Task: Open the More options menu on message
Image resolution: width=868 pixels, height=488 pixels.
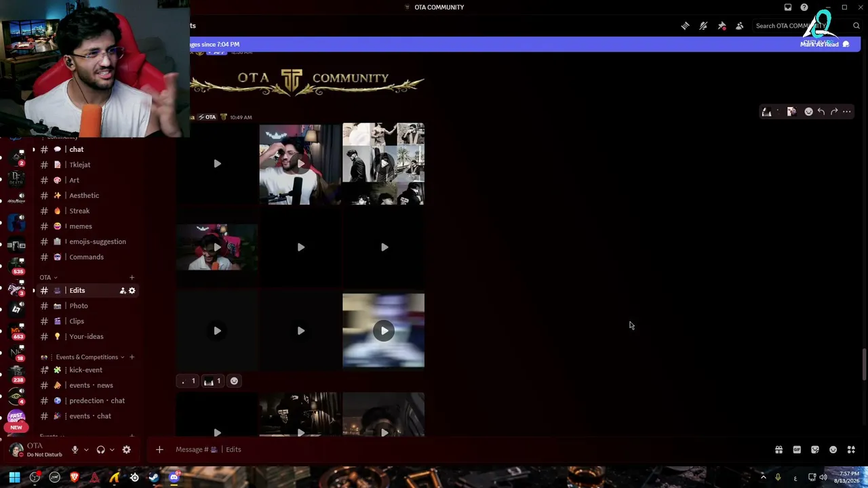Action: pyautogui.click(x=847, y=112)
